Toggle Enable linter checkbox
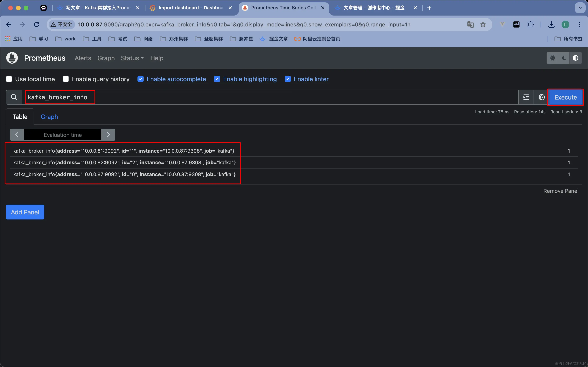Viewport: 588px width, 367px height. tap(288, 79)
